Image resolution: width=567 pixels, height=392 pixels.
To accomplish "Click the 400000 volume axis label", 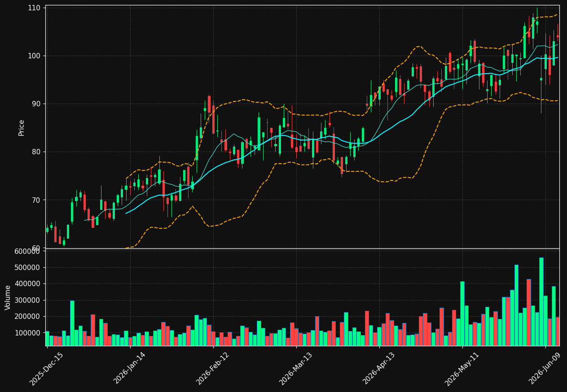I will [x=27, y=284].
